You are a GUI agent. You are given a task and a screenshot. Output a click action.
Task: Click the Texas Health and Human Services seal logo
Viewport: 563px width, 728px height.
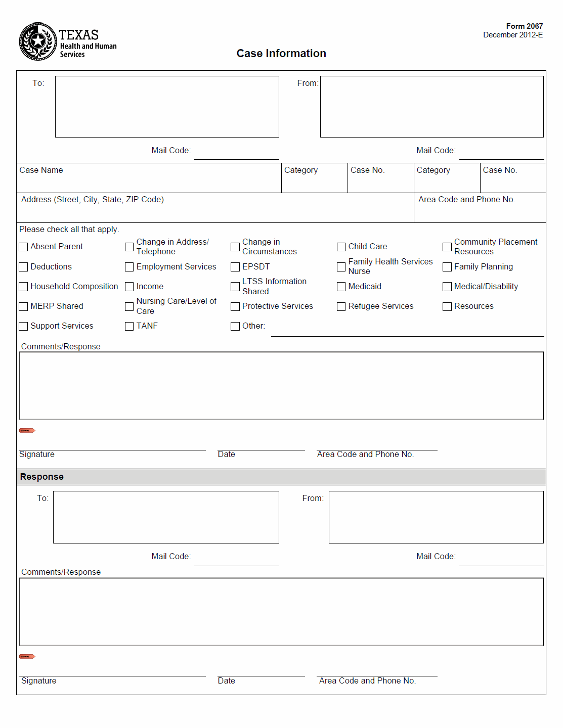(x=38, y=41)
